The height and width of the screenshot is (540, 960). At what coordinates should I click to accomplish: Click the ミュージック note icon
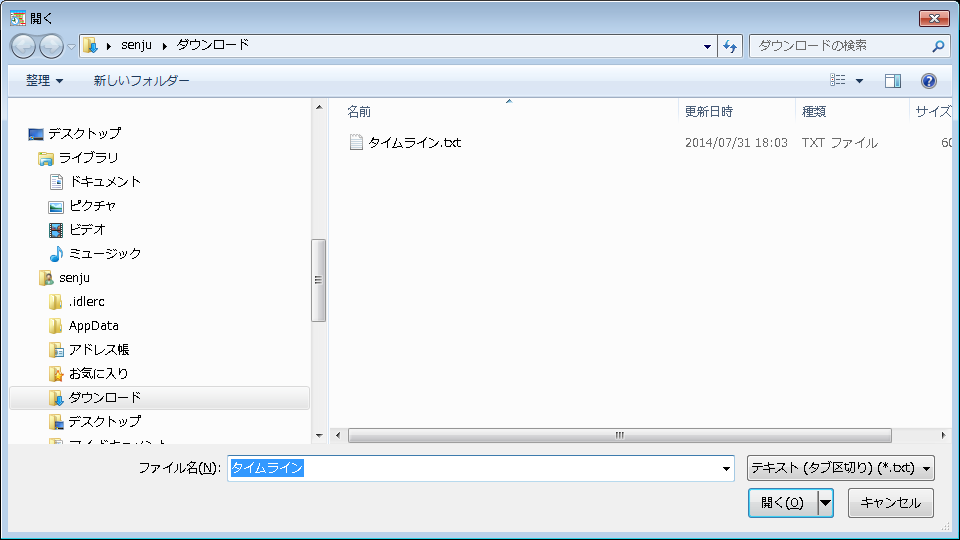56,254
